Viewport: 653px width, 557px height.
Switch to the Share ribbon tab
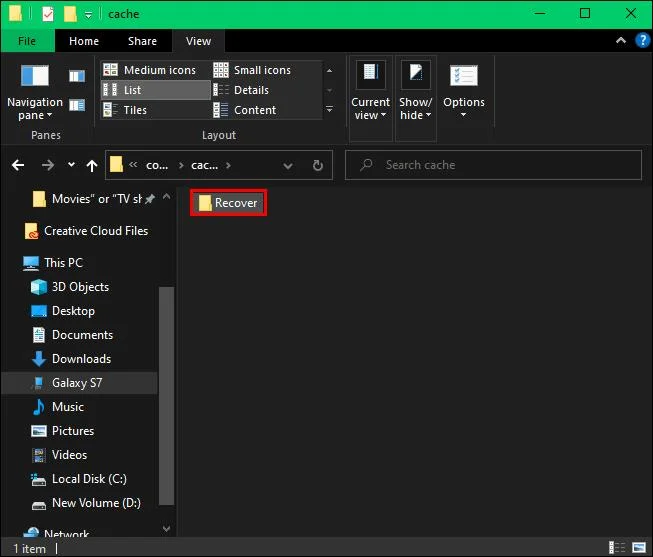tap(142, 41)
